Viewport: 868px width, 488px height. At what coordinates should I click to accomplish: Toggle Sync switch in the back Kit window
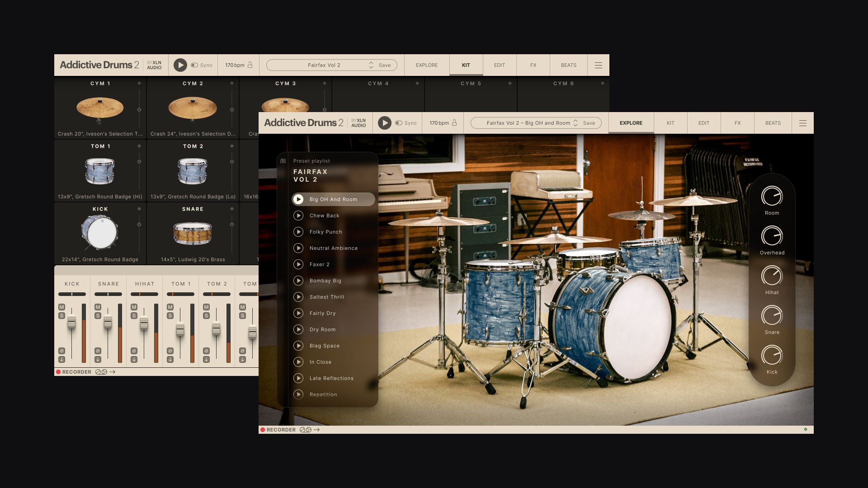click(x=194, y=65)
